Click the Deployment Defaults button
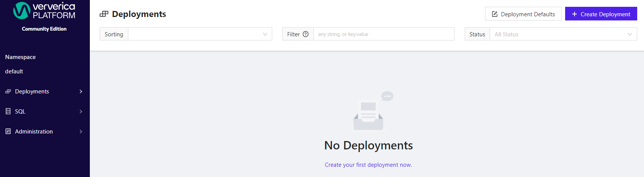Viewport: 644px width, 177px height. point(523,14)
